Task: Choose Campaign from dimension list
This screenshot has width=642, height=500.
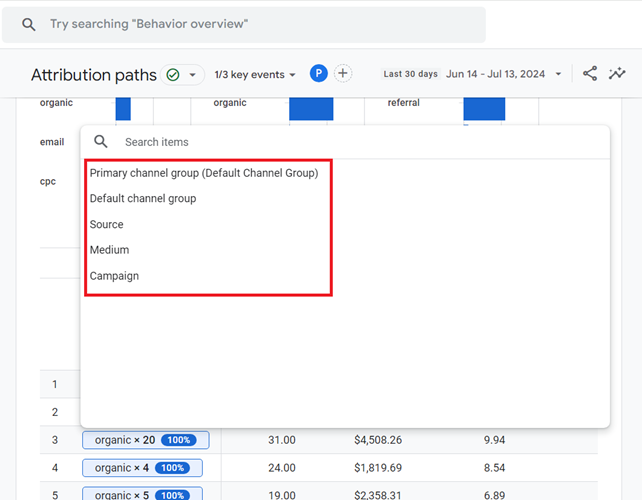Action: pyautogui.click(x=114, y=276)
